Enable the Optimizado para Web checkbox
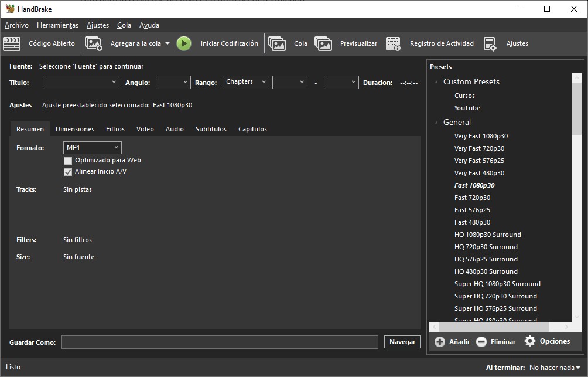588x377 pixels. coord(68,161)
